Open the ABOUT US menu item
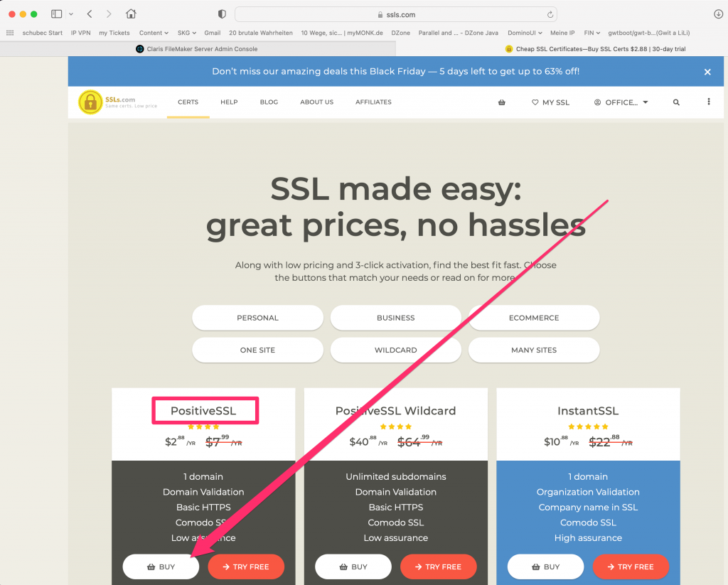 click(x=316, y=102)
